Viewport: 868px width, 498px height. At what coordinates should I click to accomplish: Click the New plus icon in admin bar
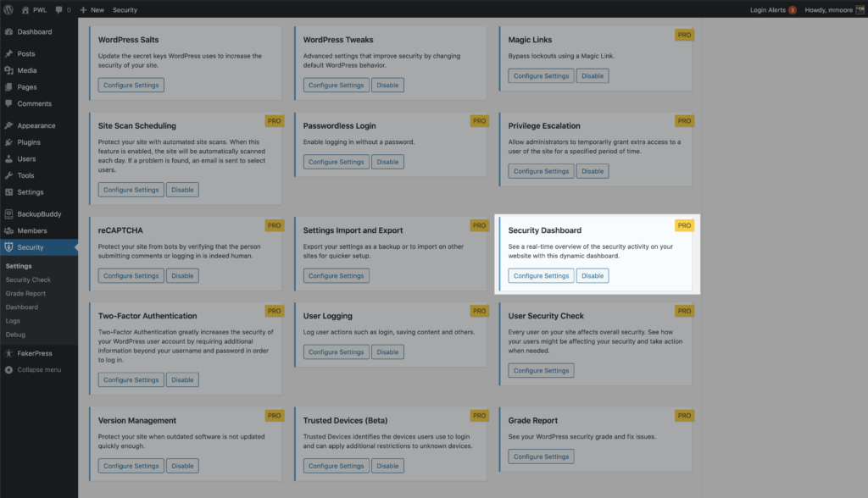coord(83,10)
